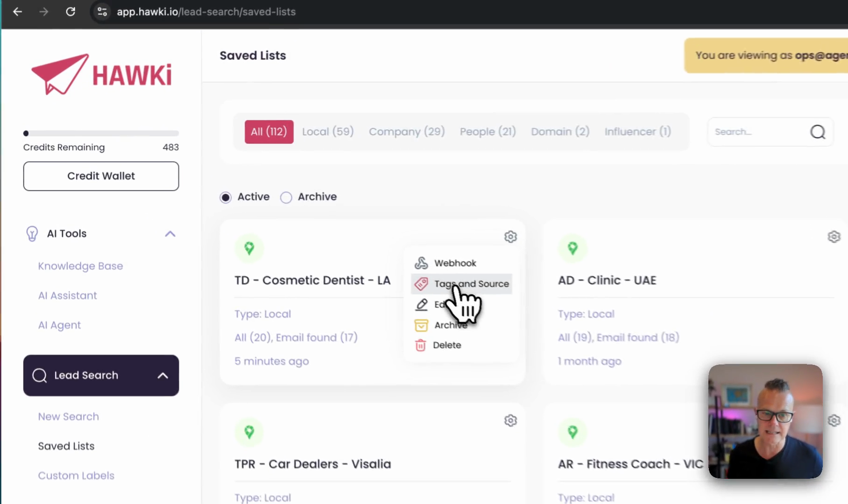Select the Active radio button
This screenshot has width=848, height=504.
point(226,197)
